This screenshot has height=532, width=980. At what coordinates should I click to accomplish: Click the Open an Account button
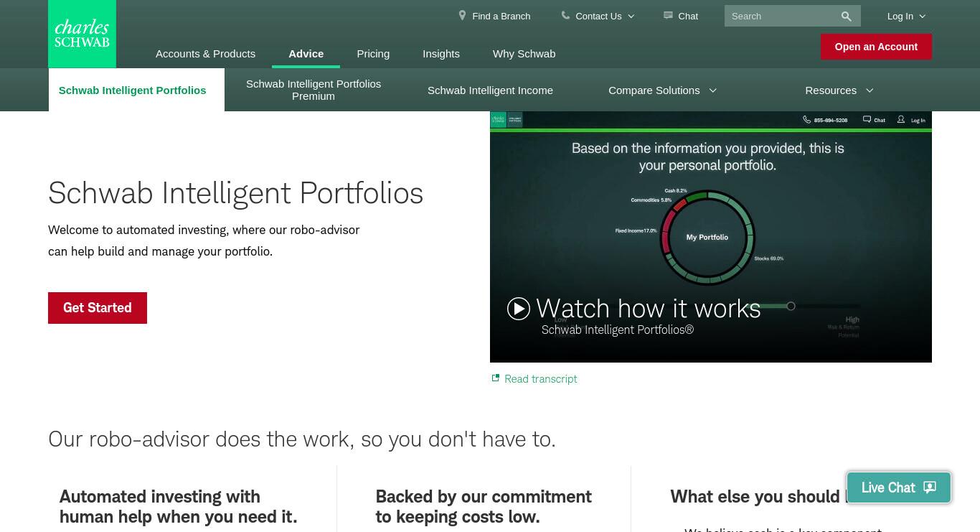pos(876,47)
